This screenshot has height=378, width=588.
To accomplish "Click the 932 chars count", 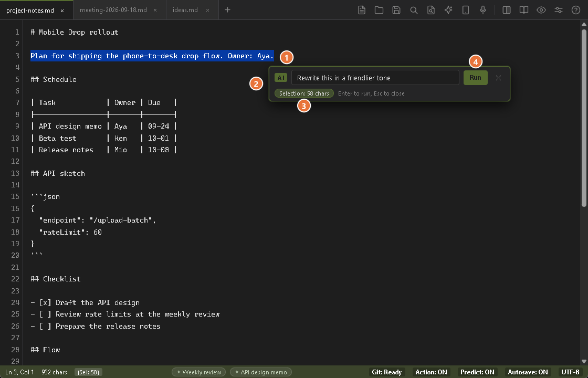I will click(55, 372).
